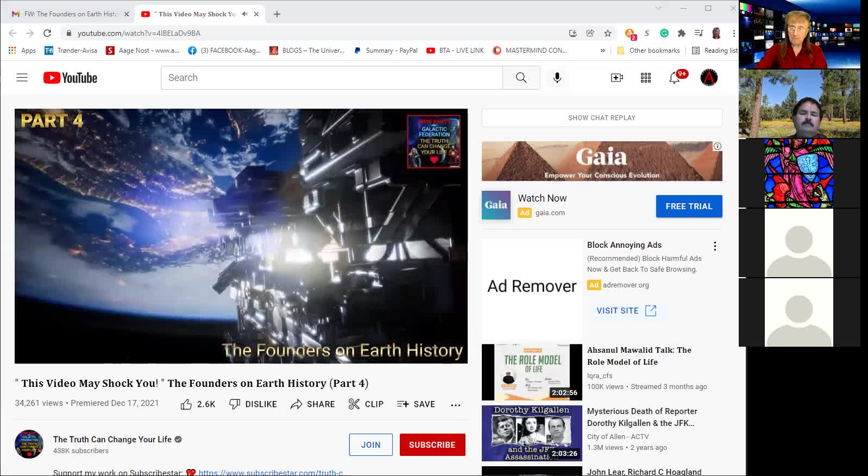The width and height of the screenshot is (868, 476).
Task: Open the Aage Nost bookmark
Action: coord(142,51)
